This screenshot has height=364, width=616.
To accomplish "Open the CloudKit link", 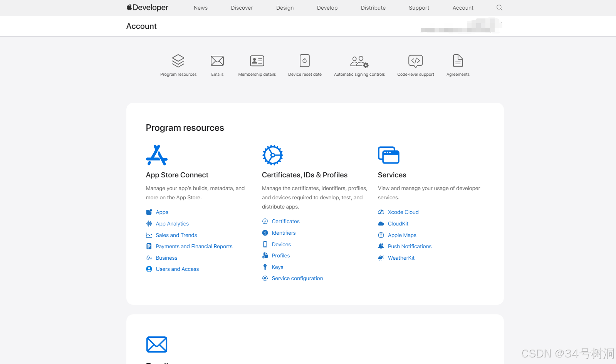I will coord(398,224).
